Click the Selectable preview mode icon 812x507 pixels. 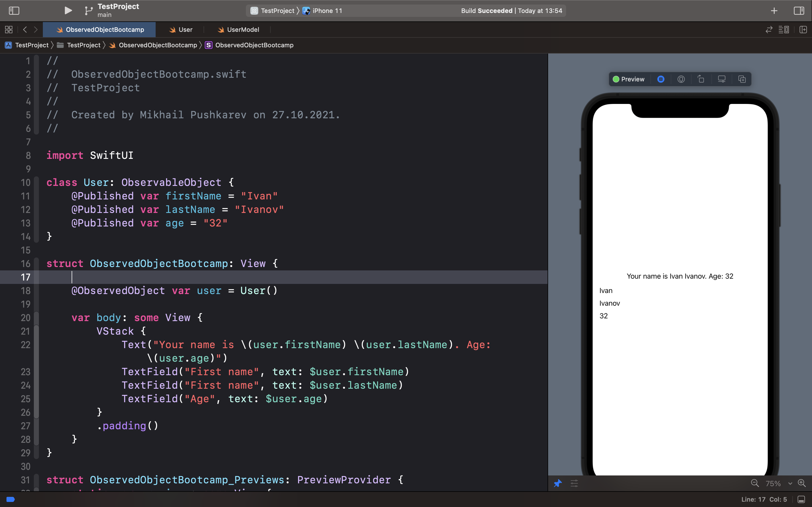pos(681,79)
